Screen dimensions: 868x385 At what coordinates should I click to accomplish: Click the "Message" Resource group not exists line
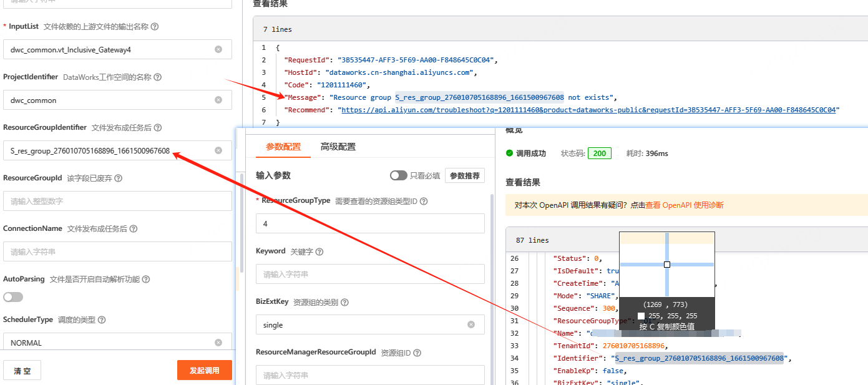click(x=451, y=97)
